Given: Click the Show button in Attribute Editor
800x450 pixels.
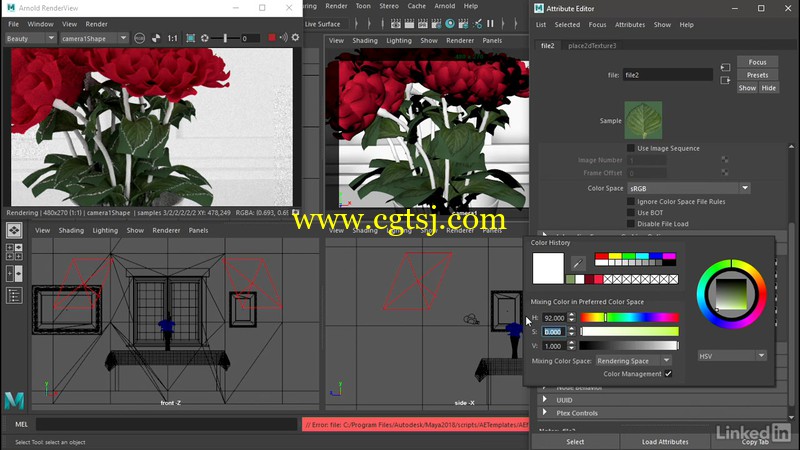Looking at the screenshot, I should [x=747, y=88].
